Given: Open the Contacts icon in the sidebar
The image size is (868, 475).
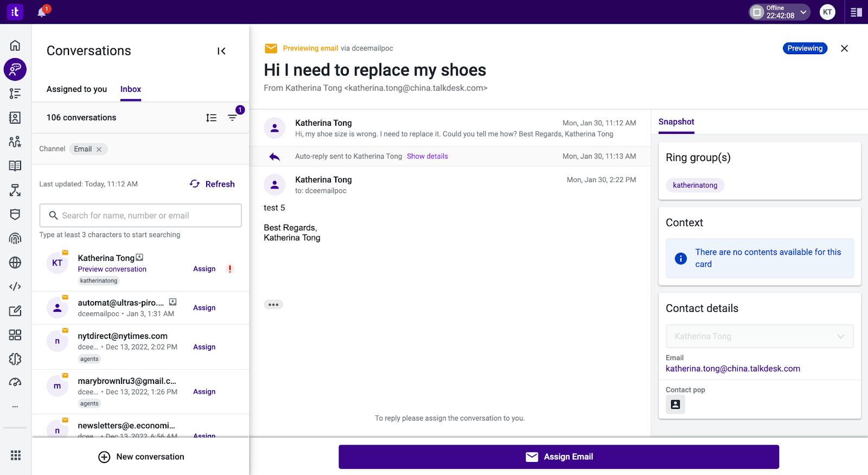Looking at the screenshot, I should click(15, 118).
